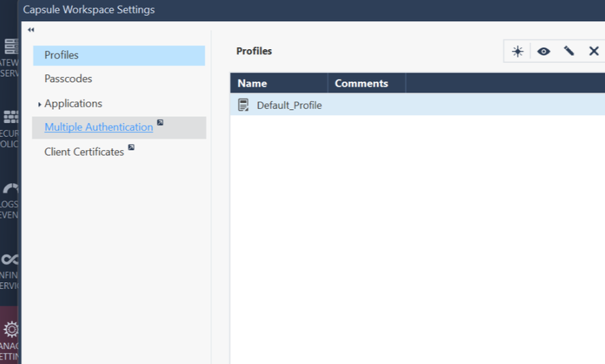
Task: Sort by the Comments column header
Action: pyautogui.click(x=367, y=83)
